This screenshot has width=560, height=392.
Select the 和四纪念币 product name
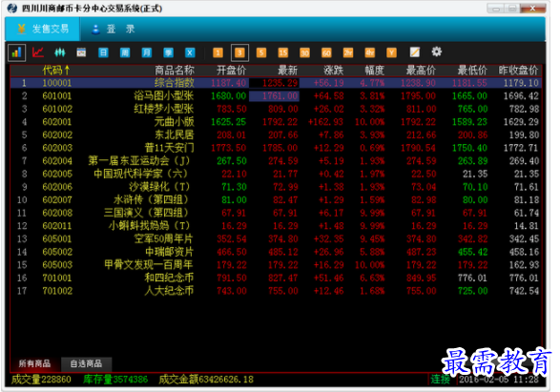point(169,278)
